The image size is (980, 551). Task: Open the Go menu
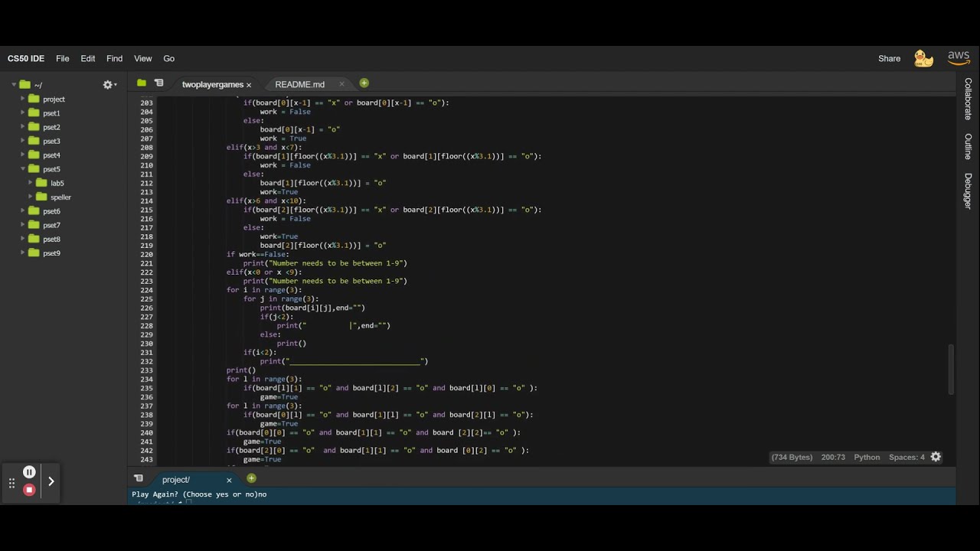click(x=168, y=58)
